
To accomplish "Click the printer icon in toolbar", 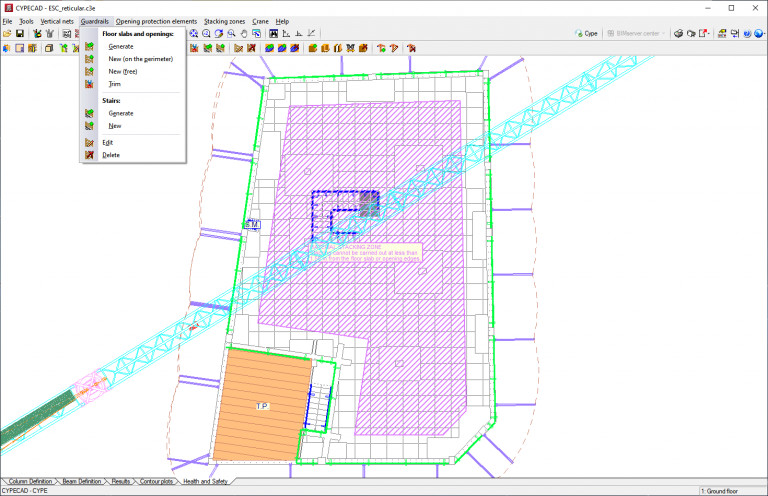I will point(678,34).
